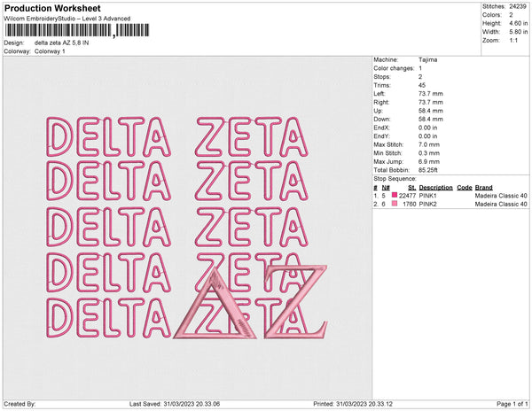Click the 'PINK1' description text

tap(428, 196)
